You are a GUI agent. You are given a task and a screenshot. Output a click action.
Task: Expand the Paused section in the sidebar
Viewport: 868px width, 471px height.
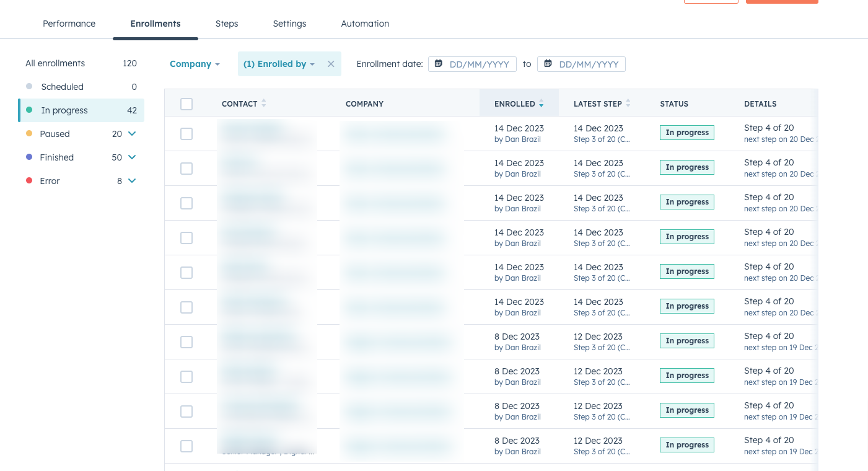coord(131,134)
